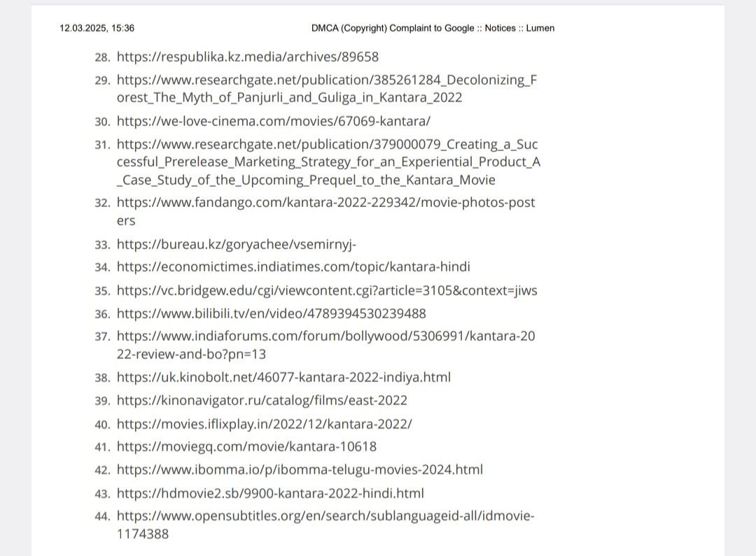756x556 pixels.
Task: Click the economictimes.indiatimes.com kantara-hindi link
Action: pyautogui.click(x=293, y=266)
